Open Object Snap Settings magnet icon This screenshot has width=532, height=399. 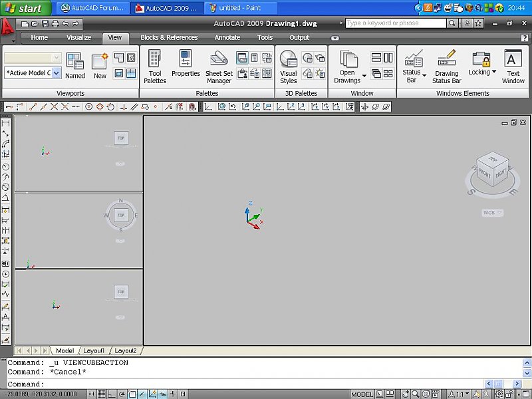pyautogui.click(x=192, y=107)
